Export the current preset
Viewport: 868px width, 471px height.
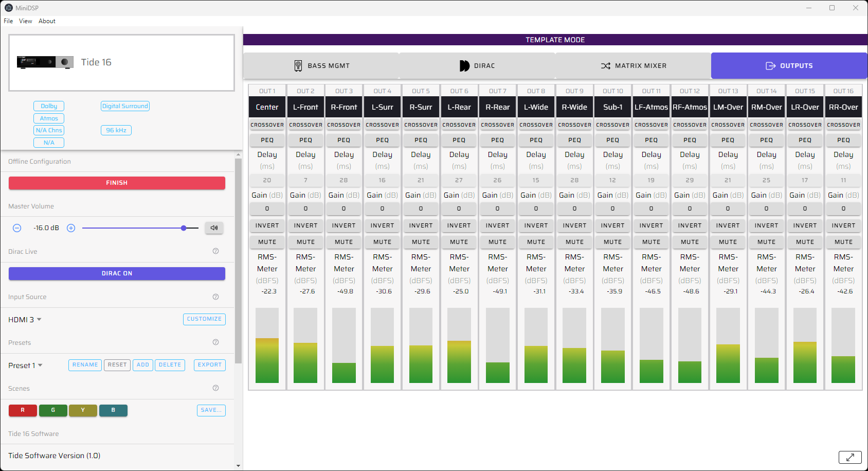pos(209,365)
